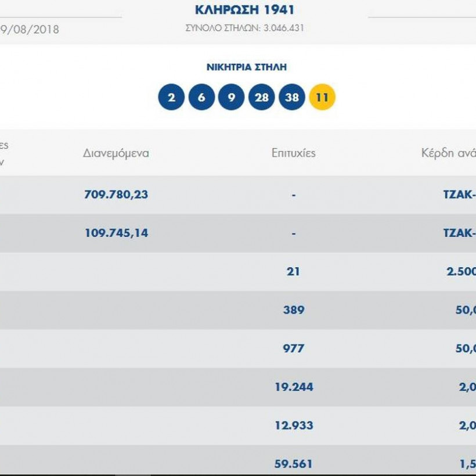This screenshot has width=476, height=476.
Task: Click the 389 successes value
Action: pos(293,310)
